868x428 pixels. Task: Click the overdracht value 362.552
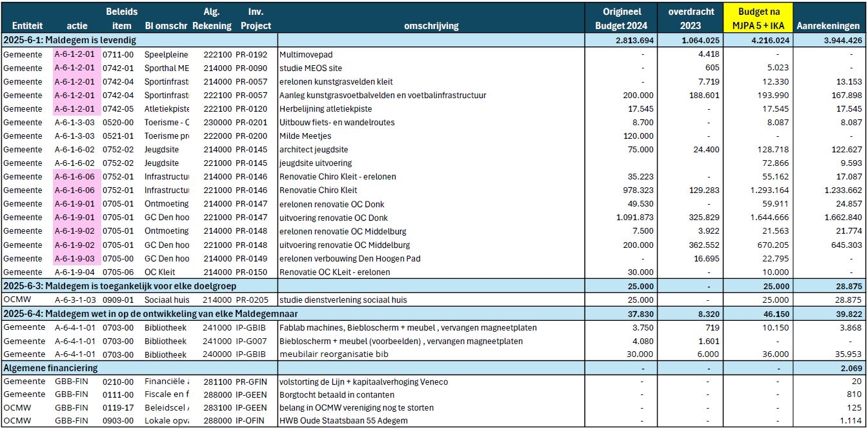tap(704, 245)
